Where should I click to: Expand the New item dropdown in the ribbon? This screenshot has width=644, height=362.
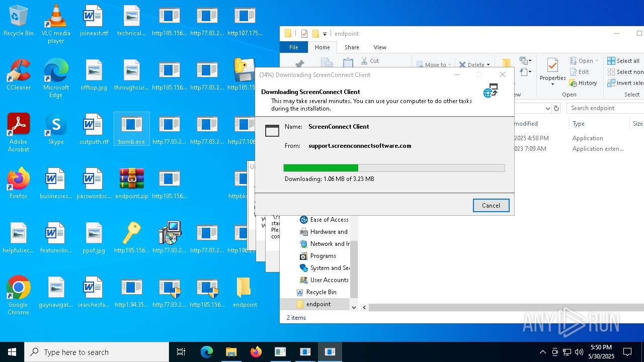(526, 61)
